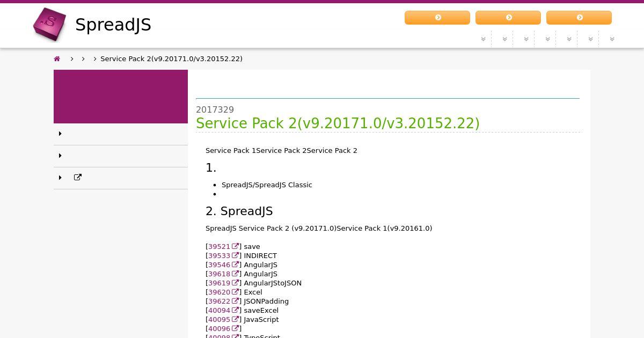Click external-link icon next to 39622
This screenshot has height=338, width=644.
tap(235, 301)
